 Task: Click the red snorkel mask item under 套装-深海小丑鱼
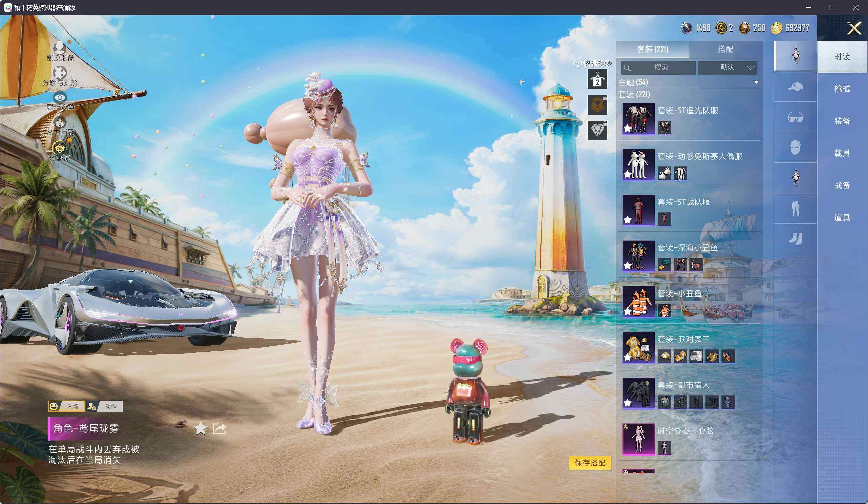[696, 265]
